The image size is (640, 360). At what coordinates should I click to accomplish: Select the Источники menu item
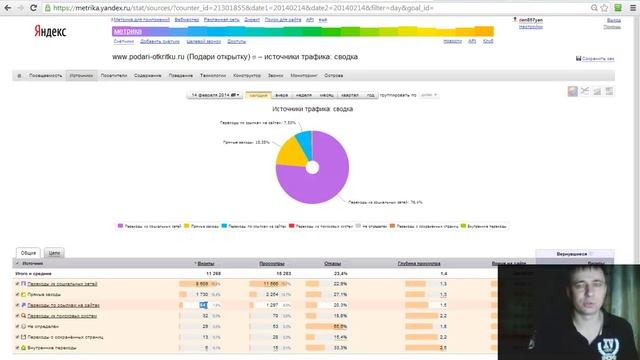click(x=81, y=76)
